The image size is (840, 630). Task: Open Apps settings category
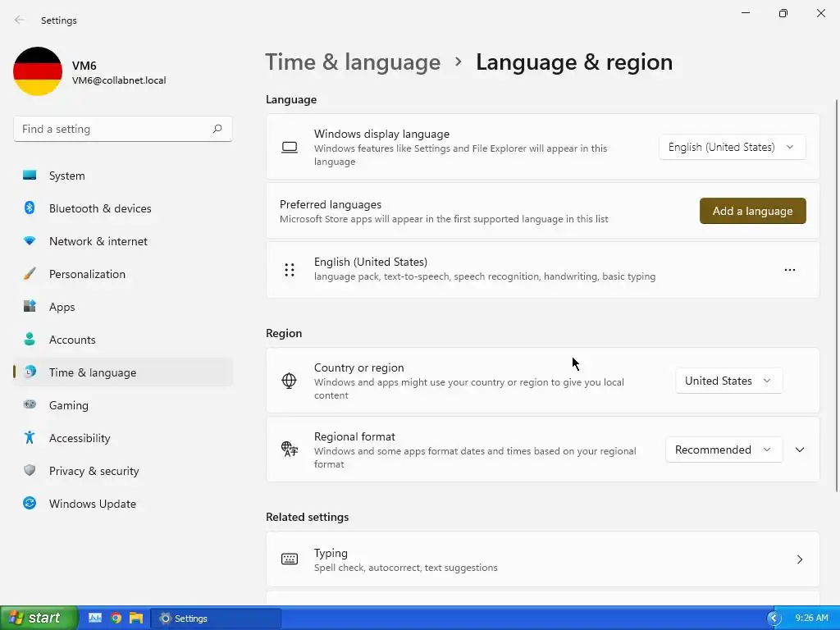point(123,307)
